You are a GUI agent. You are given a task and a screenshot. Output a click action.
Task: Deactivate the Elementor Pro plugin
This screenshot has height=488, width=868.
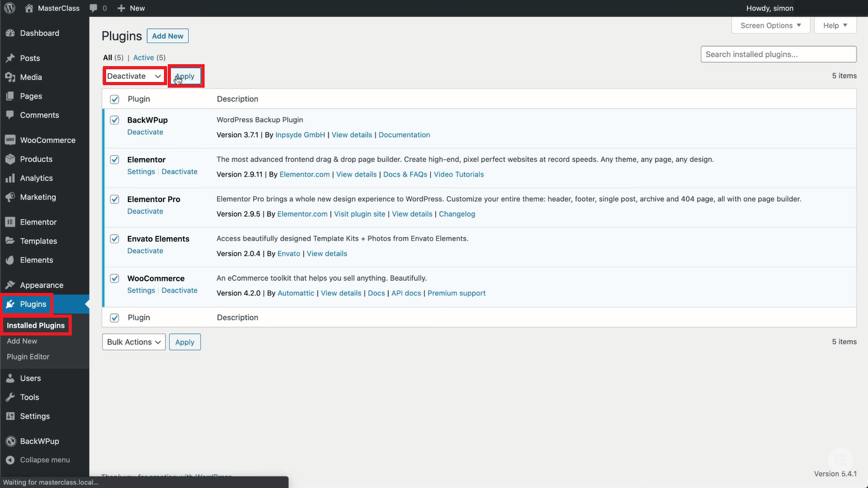tap(145, 211)
